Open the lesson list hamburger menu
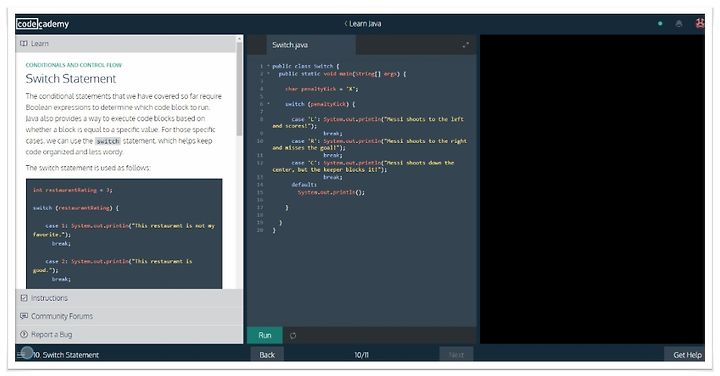 tap(21, 354)
